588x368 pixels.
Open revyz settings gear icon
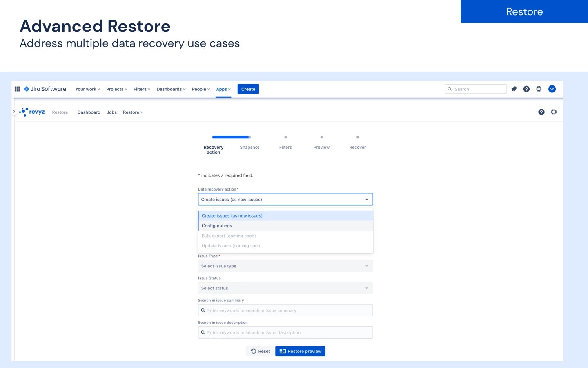[554, 112]
